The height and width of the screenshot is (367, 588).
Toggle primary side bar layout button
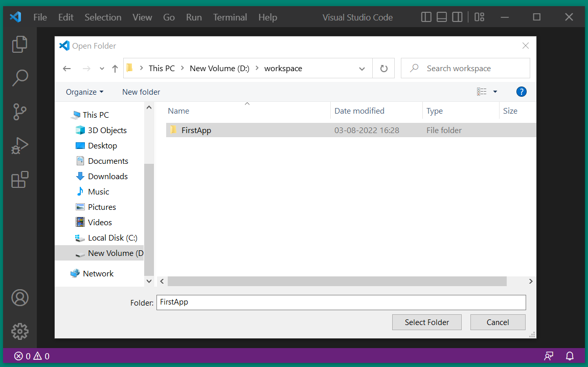pyautogui.click(x=426, y=17)
